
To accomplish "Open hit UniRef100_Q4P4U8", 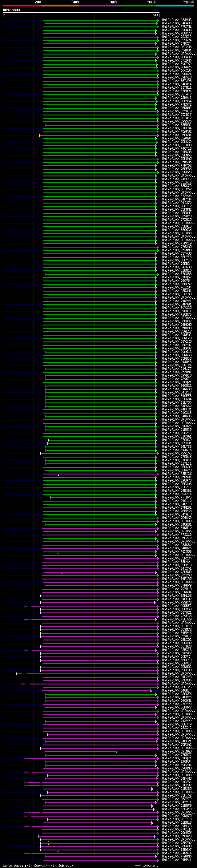I will (x=177, y=23).
